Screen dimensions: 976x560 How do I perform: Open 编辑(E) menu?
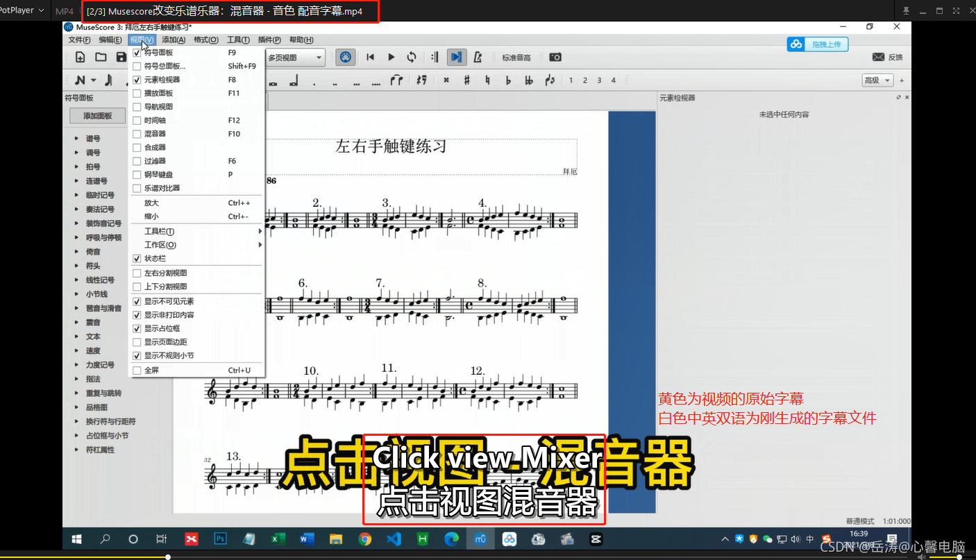click(x=110, y=40)
